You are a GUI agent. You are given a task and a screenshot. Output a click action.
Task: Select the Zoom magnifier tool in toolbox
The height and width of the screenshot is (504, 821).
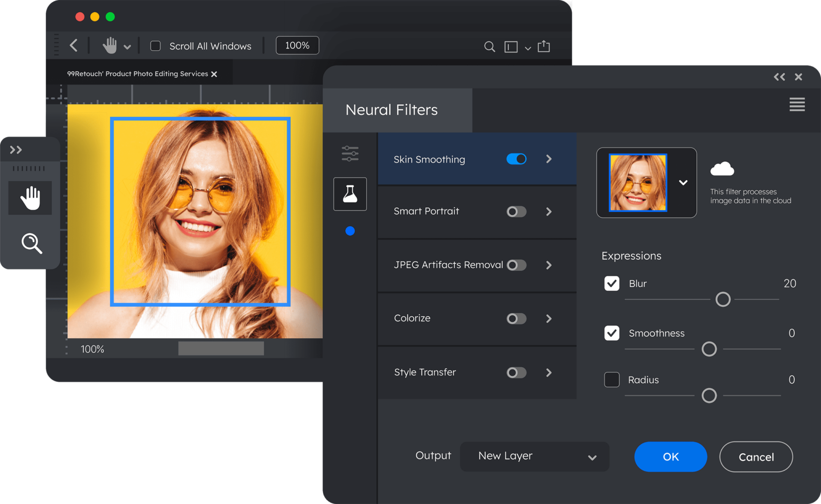coord(32,243)
